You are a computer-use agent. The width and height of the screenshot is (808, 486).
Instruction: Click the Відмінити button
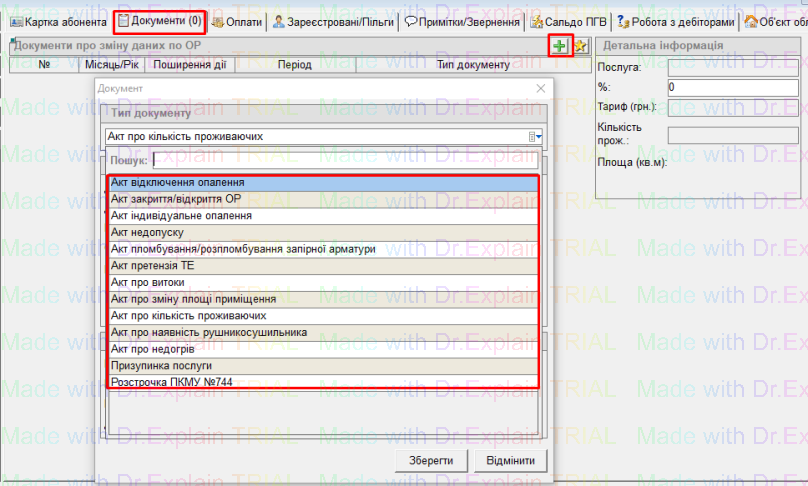514,460
